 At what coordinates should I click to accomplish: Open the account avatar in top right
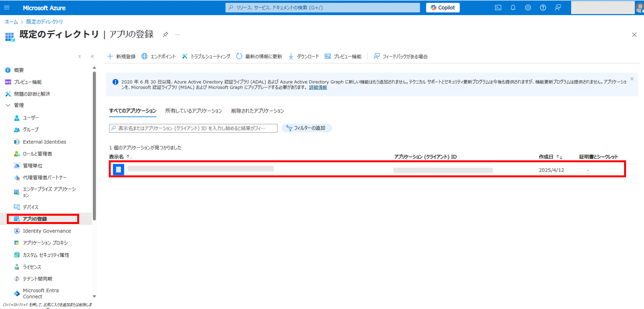click(x=639, y=7)
